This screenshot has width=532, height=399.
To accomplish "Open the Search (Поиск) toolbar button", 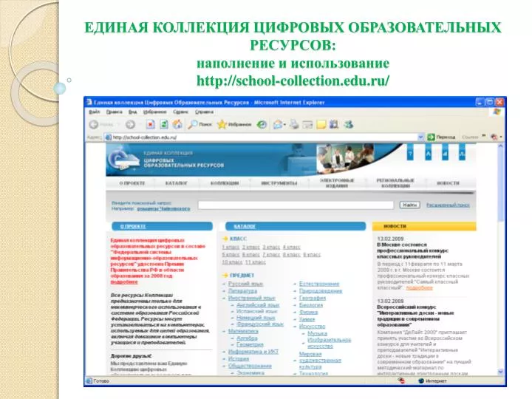I will coord(199,125).
